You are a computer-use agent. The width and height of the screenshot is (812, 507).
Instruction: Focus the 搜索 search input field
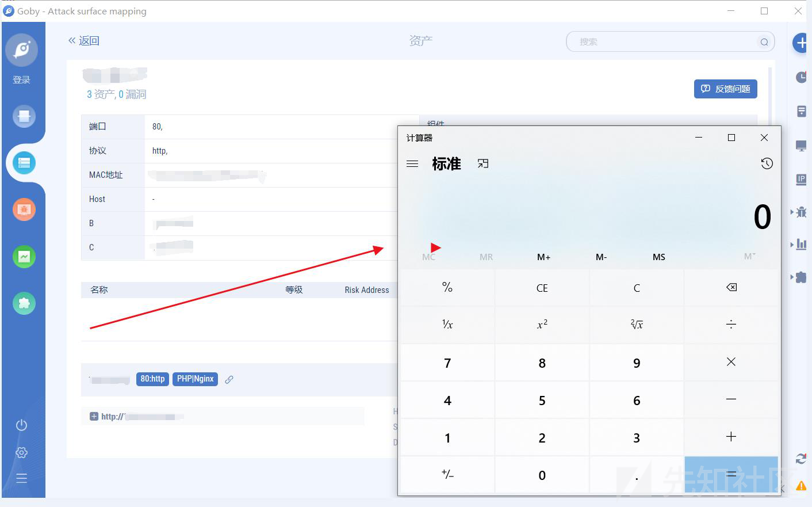click(x=670, y=42)
